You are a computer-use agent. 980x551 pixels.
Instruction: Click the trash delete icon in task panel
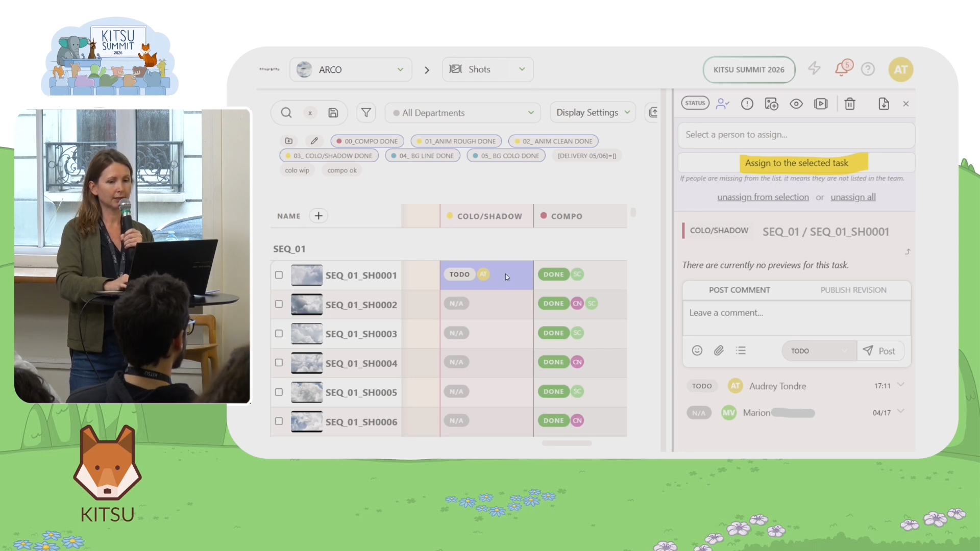(850, 104)
